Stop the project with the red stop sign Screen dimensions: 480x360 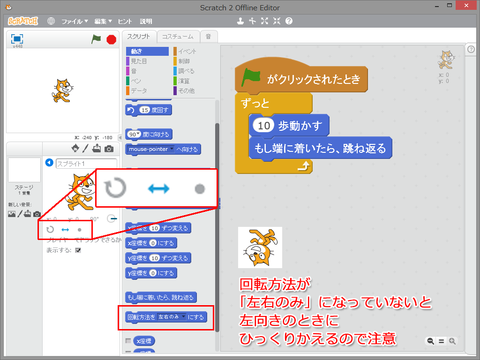click(x=111, y=40)
